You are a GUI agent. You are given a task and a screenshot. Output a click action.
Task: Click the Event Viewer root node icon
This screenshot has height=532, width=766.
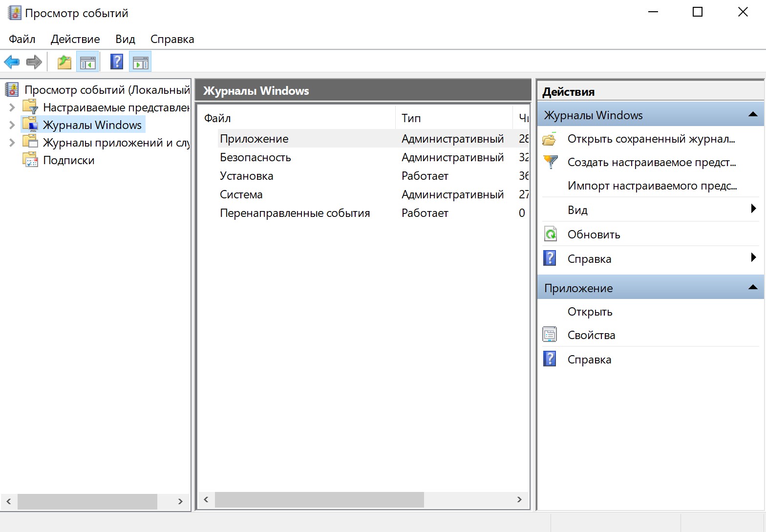(12, 89)
